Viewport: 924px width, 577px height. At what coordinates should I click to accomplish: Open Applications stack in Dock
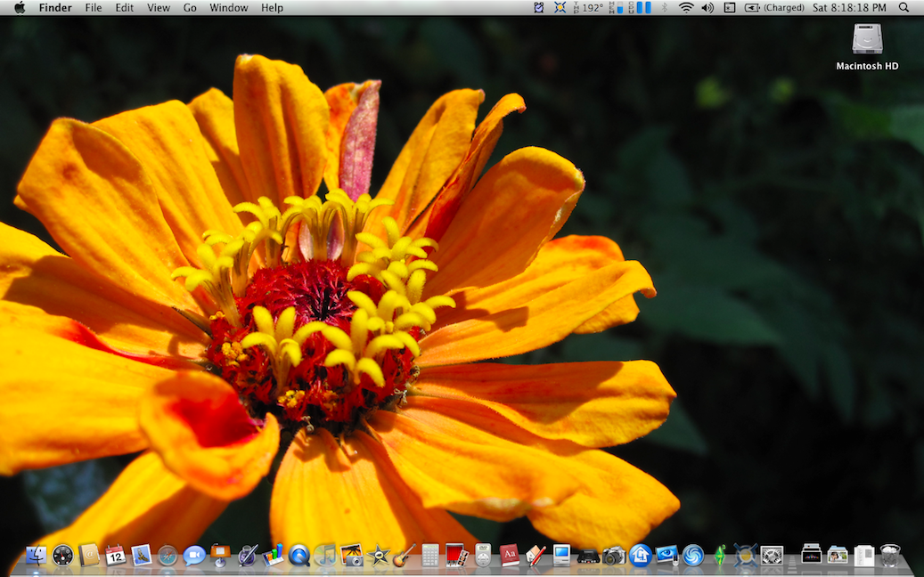[812, 556]
